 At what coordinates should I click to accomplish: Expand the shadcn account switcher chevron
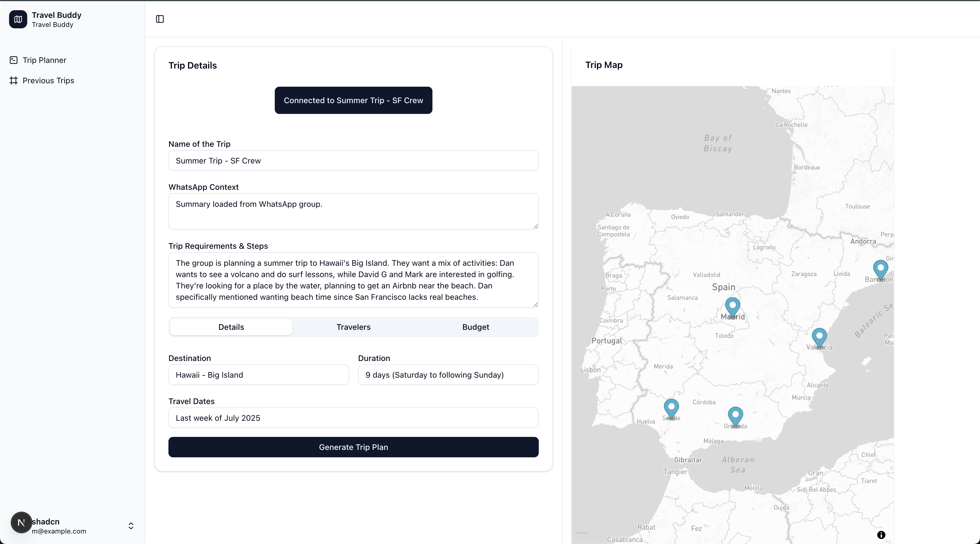click(131, 526)
